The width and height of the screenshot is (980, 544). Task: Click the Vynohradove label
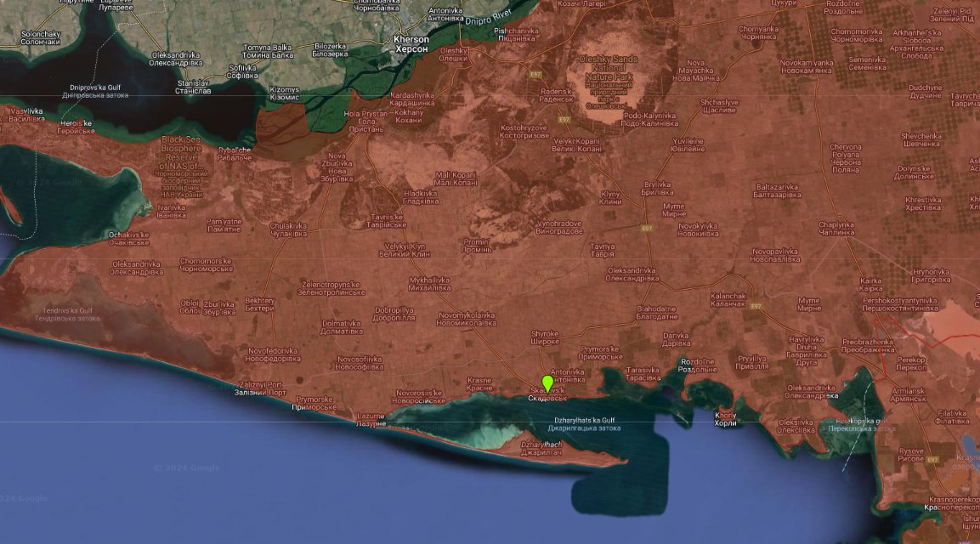pos(559,228)
